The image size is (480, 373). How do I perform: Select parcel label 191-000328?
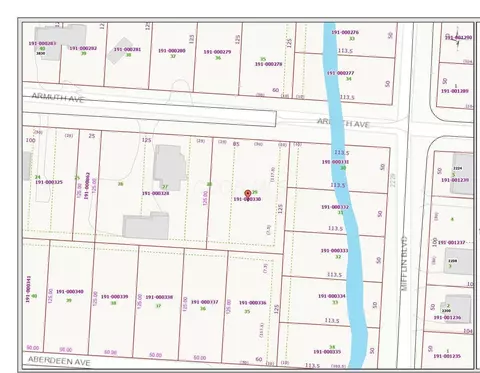pyautogui.click(x=156, y=193)
